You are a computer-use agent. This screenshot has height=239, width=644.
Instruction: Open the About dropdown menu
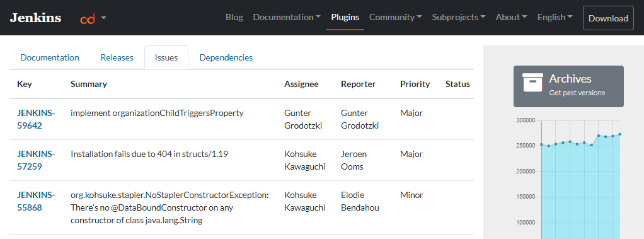(x=511, y=17)
